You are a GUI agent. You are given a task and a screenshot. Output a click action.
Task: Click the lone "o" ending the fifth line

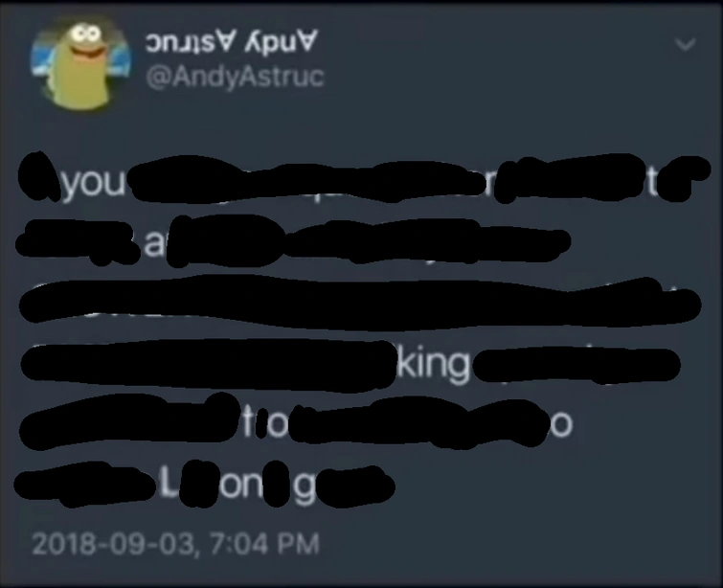coord(561,425)
